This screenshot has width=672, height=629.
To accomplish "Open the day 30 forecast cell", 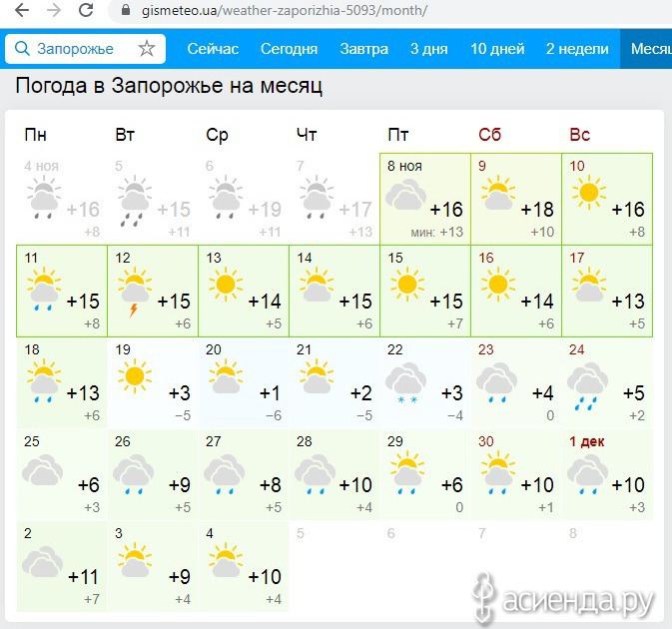I will (x=516, y=474).
